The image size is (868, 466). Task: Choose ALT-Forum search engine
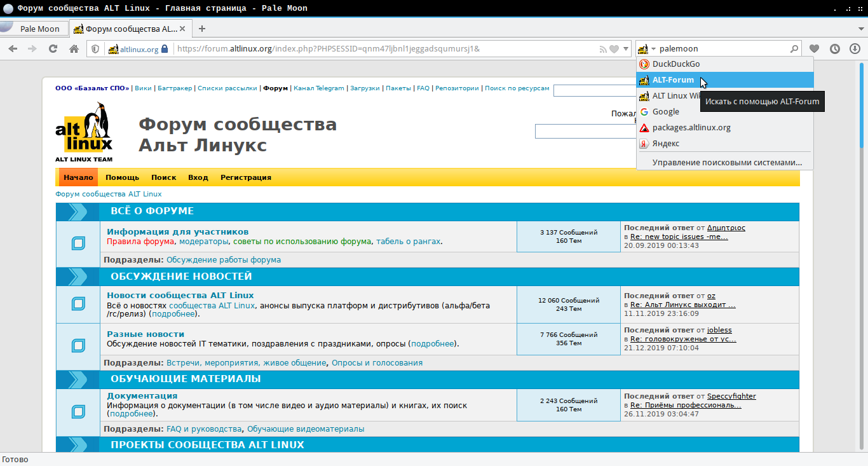(x=724, y=80)
